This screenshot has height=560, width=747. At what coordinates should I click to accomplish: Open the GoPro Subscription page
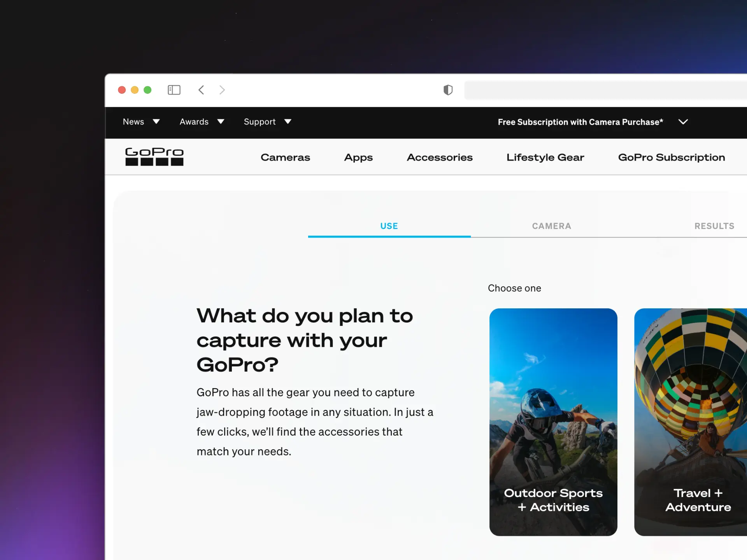pos(671,157)
